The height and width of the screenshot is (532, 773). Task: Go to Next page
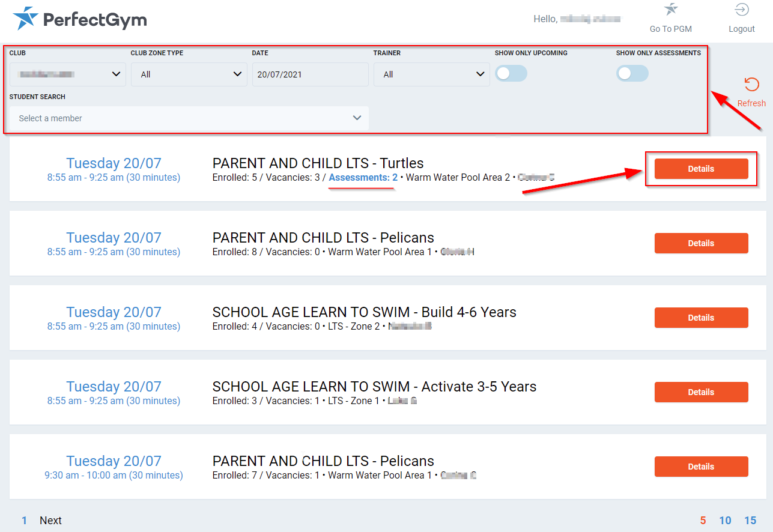pyautogui.click(x=50, y=521)
